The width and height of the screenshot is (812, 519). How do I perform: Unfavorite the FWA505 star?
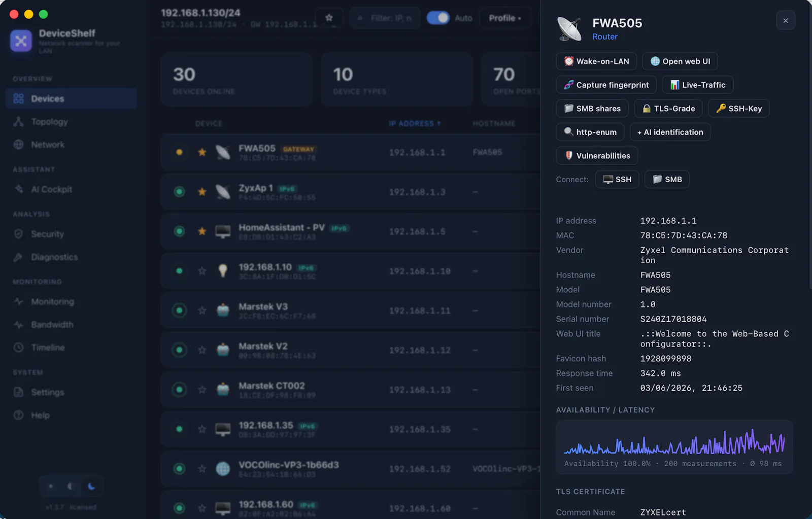(x=202, y=152)
